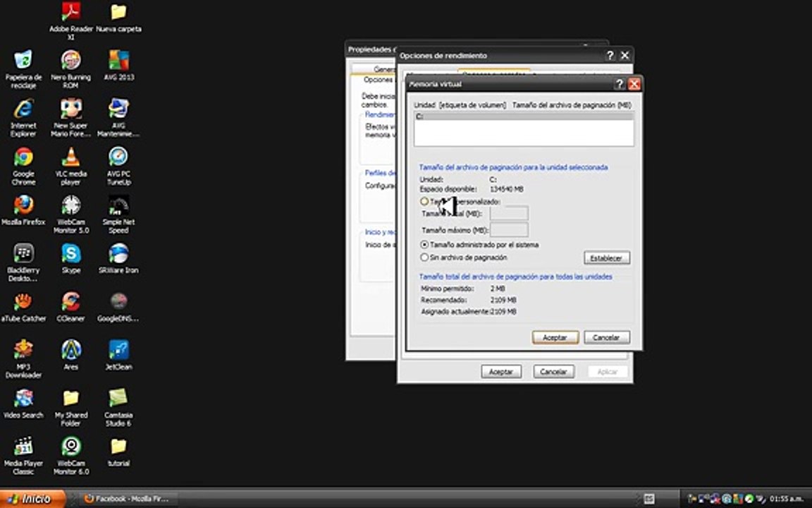This screenshot has height=508, width=812.
Task: Open AVG Mantenimiento shortcut
Action: pyautogui.click(x=118, y=108)
